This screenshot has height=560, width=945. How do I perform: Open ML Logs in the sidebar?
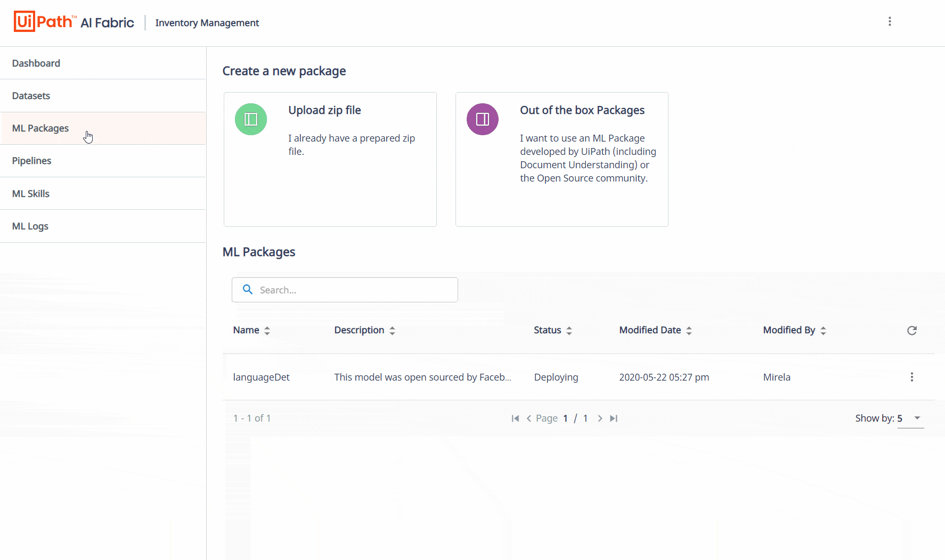click(x=103, y=226)
